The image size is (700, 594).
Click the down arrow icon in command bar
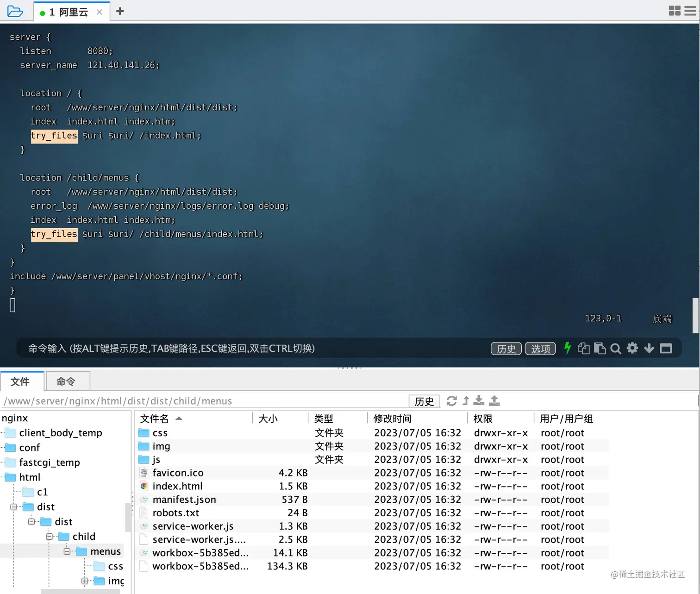point(649,348)
